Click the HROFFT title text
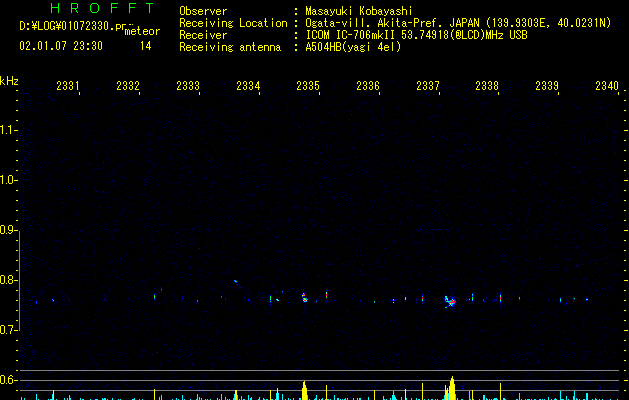This screenshot has width=629, height=400. tap(102, 8)
